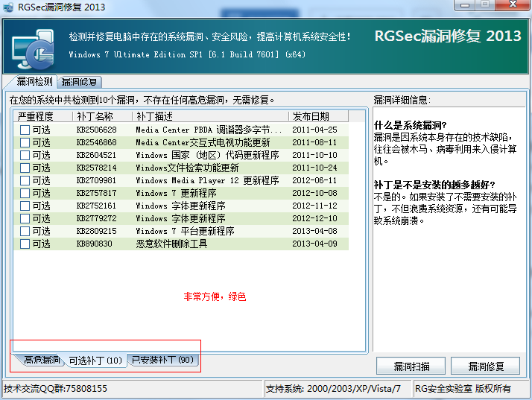The image size is (532, 400).
Task: Sort by the 发布日期 column header
Action: (318, 116)
